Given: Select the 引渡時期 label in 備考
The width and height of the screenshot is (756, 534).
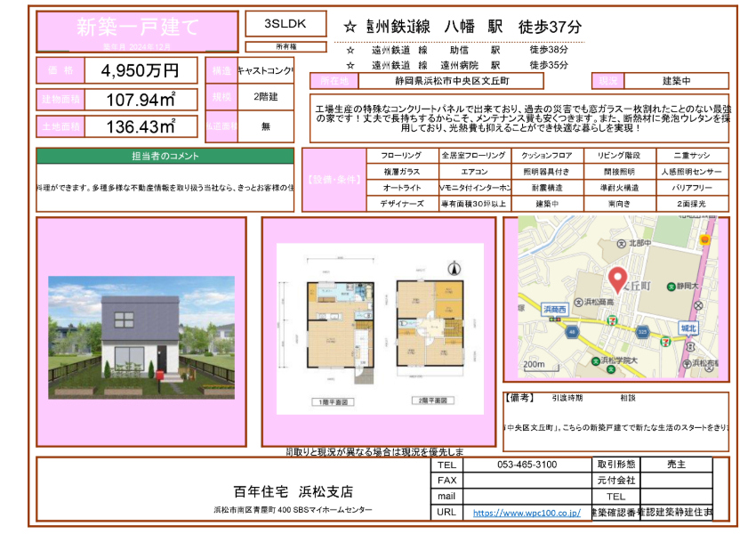Looking at the screenshot, I should 567,398.
